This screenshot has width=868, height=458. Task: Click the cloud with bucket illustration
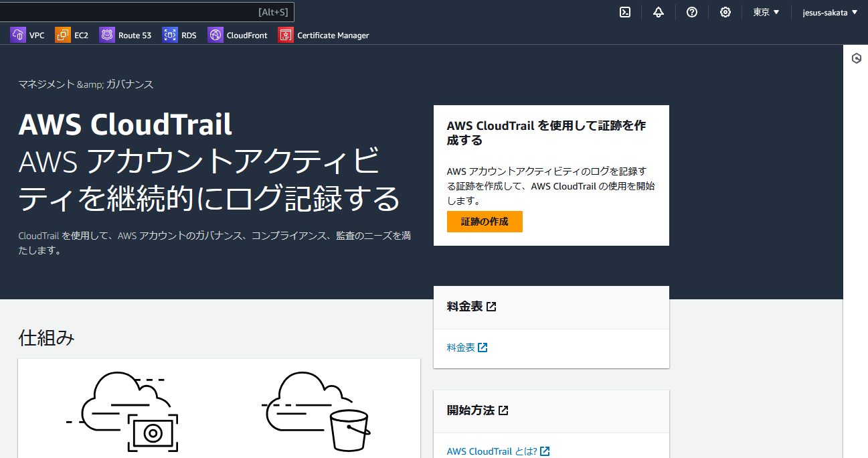(x=316, y=411)
